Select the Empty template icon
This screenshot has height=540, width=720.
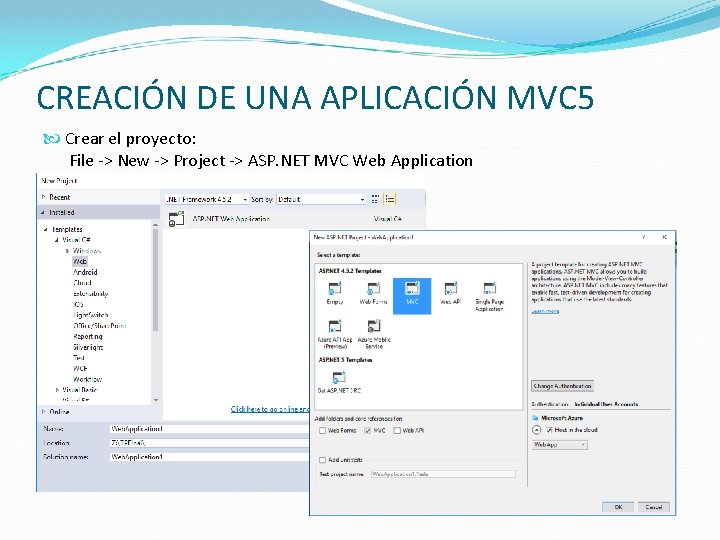coord(335,288)
